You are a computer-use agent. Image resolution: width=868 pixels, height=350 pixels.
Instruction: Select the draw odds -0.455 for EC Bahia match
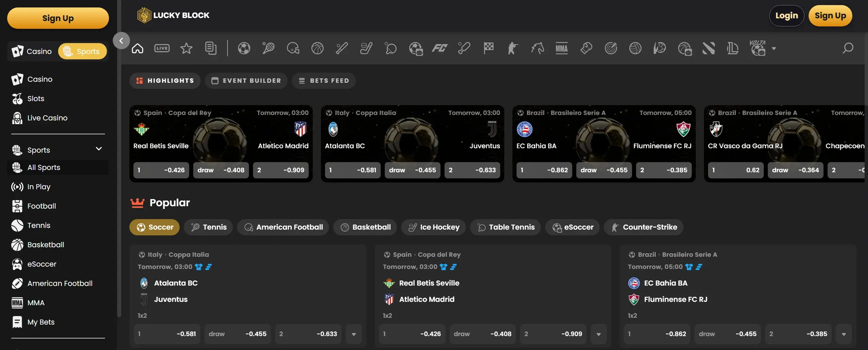pos(726,334)
